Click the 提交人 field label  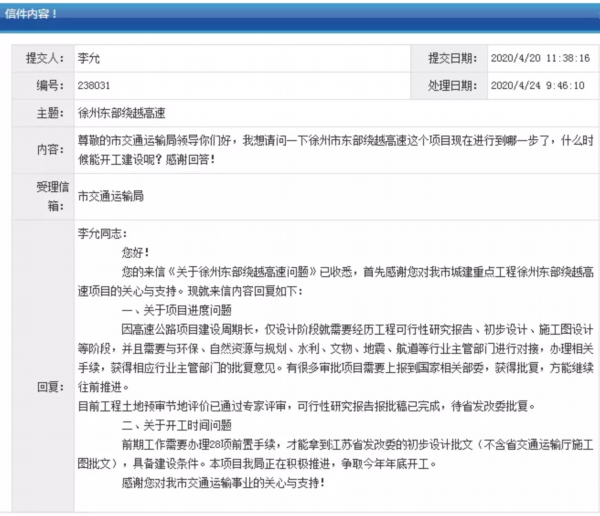[45, 58]
